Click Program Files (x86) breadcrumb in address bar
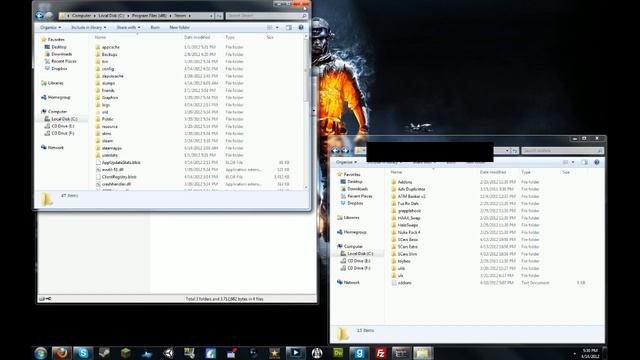 pyautogui.click(x=149, y=16)
